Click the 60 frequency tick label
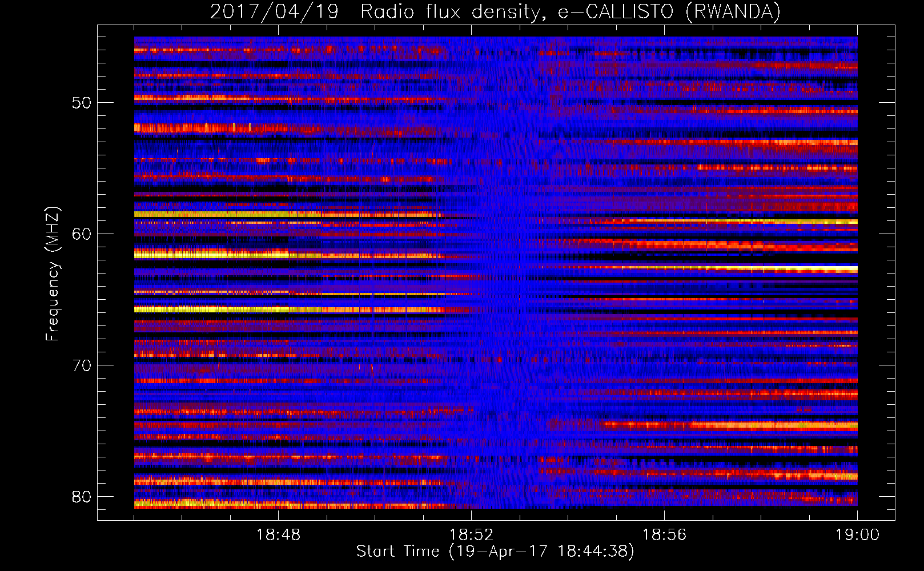The image size is (924, 571). click(x=82, y=234)
